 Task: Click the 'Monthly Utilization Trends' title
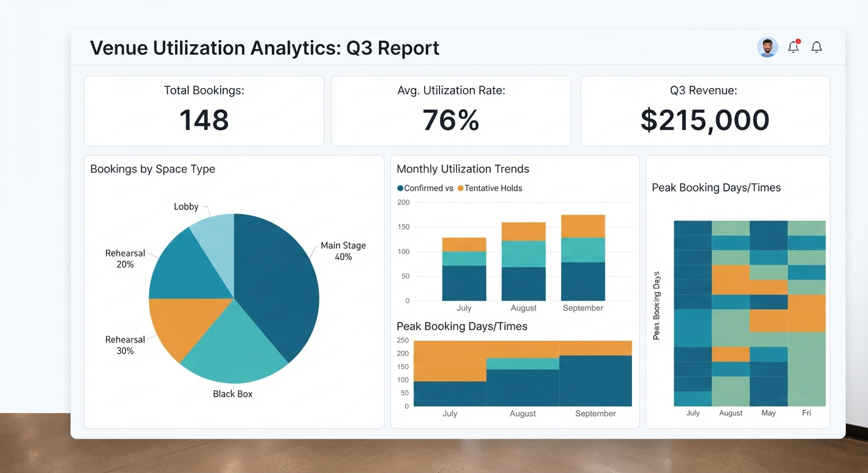(463, 169)
